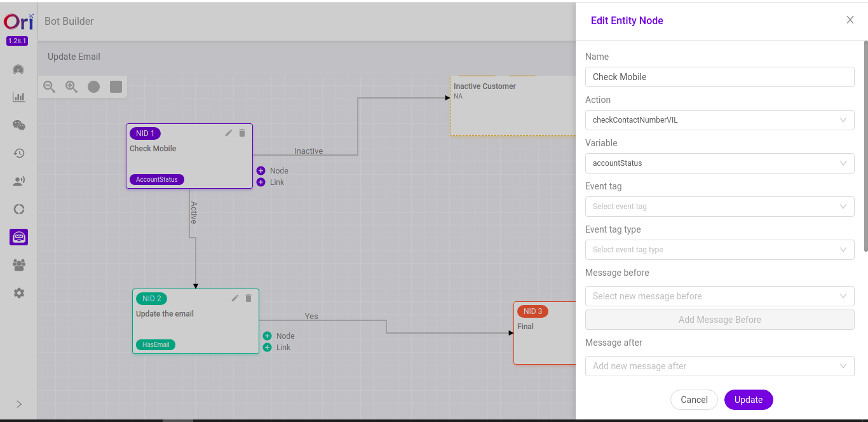Click the zoom in magnifier icon
This screenshot has height=422, width=868.
pyautogui.click(x=71, y=87)
